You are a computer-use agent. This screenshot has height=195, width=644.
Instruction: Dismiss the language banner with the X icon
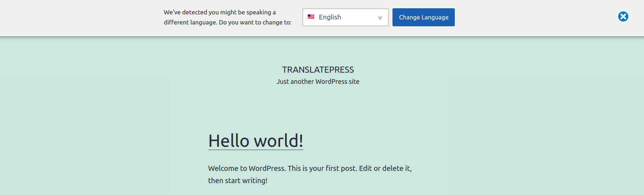[x=623, y=17]
